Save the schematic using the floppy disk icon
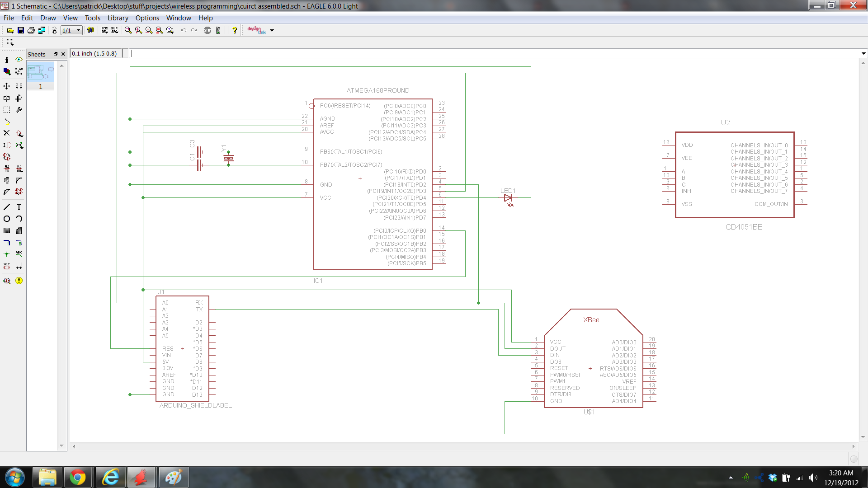Viewport: 868px width, 488px height. click(x=21, y=30)
